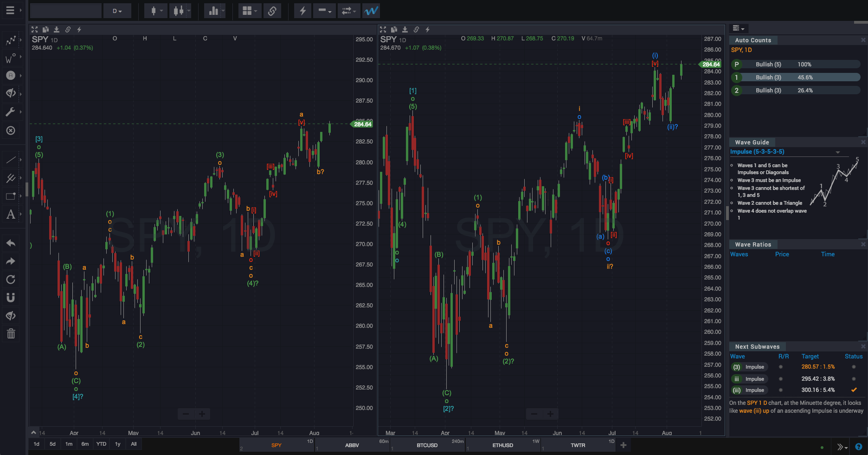Open the help question mark icon
This screenshot has height=455, width=868.
859,447
